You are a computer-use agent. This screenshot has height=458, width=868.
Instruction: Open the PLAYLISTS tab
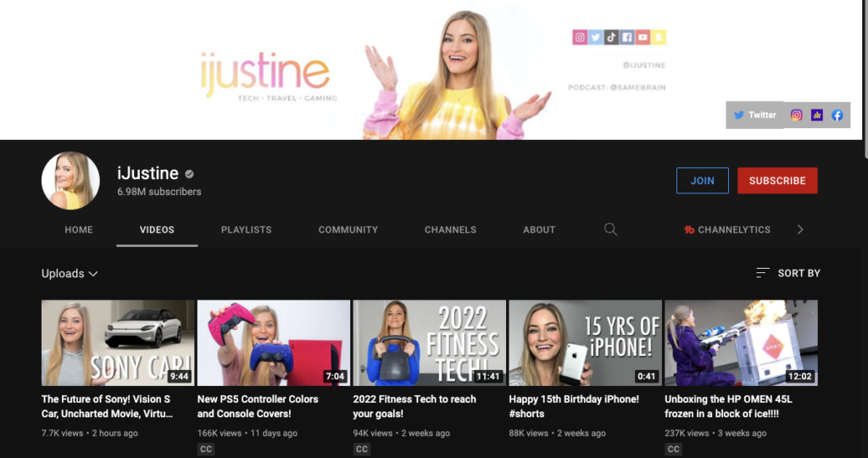tap(247, 230)
